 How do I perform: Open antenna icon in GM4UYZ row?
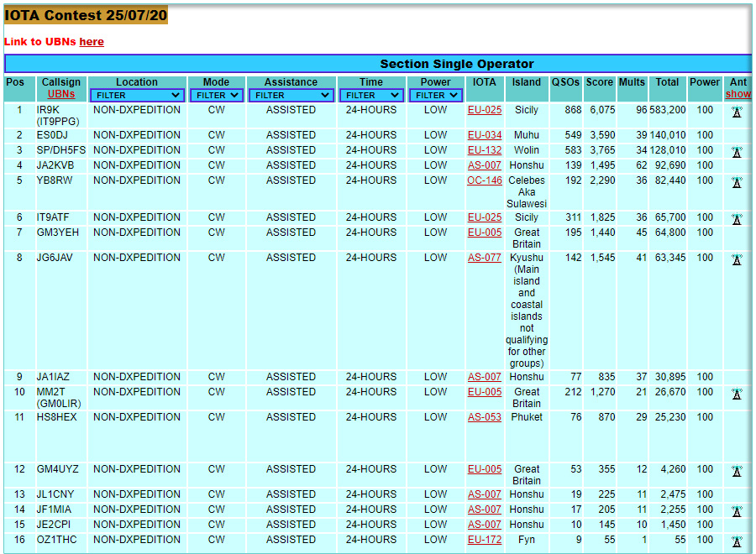tap(737, 471)
